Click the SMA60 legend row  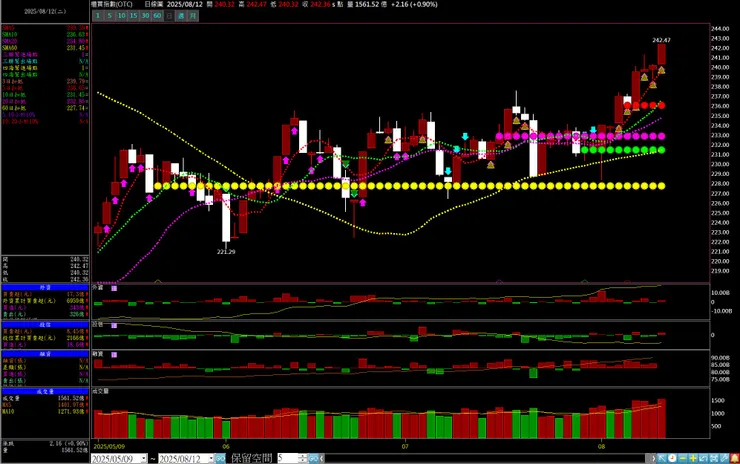tap(45, 48)
